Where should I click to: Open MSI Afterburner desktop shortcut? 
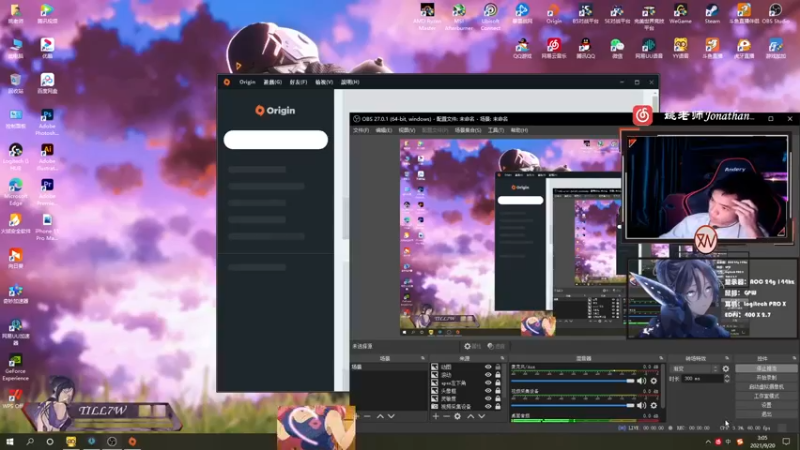tap(459, 16)
